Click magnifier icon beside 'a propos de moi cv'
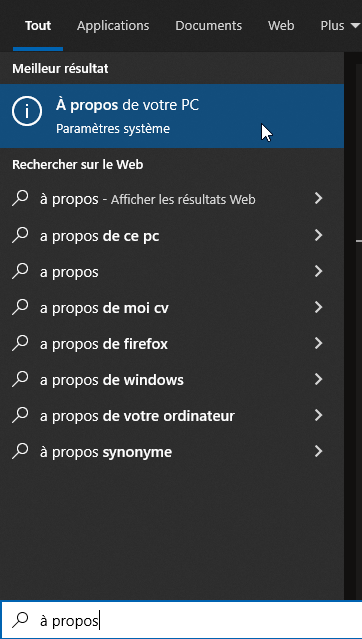The height and width of the screenshot is (639, 362). [x=20, y=307]
